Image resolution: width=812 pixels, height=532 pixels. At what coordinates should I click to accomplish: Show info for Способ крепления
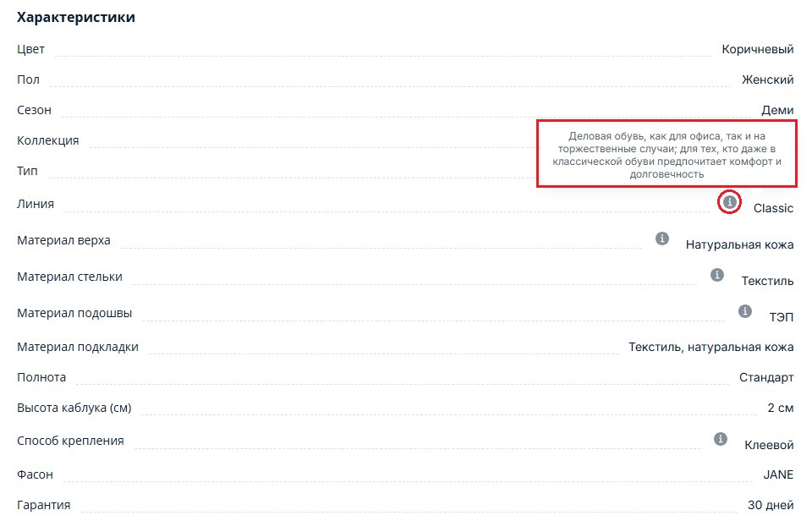point(721,439)
